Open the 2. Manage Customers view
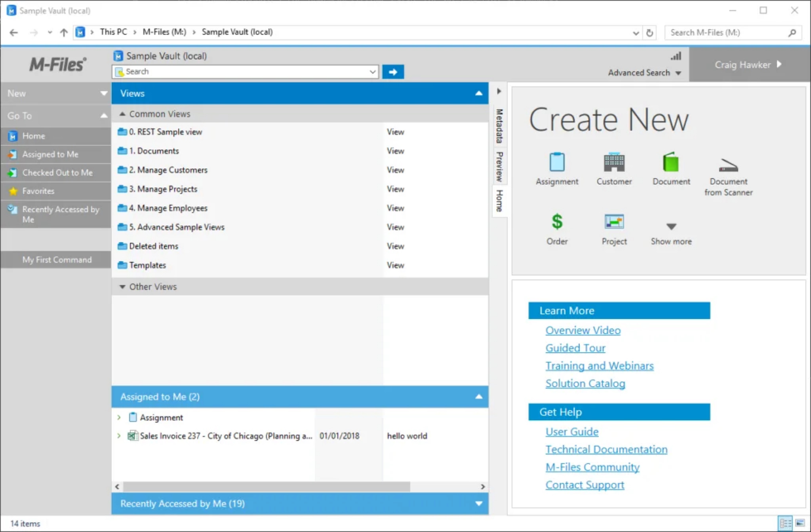The height and width of the screenshot is (532, 811). pos(168,170)
